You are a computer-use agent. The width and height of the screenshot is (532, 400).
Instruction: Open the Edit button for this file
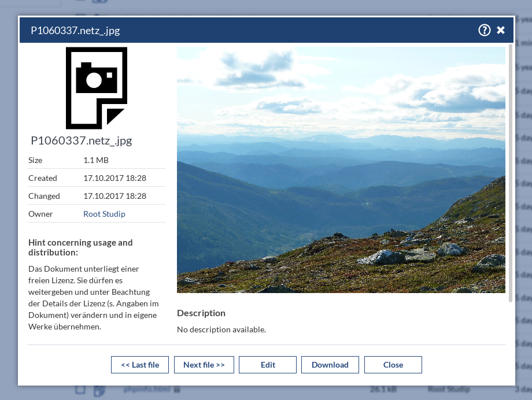[268, 365]
